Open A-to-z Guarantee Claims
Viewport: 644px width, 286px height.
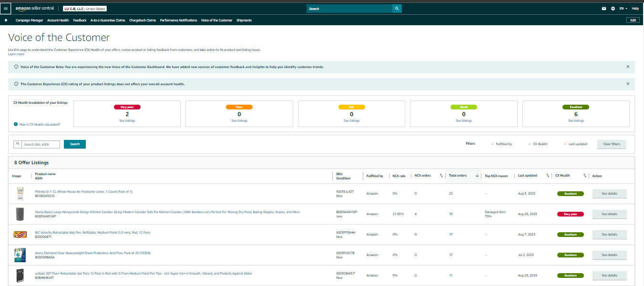click(108, 20)
